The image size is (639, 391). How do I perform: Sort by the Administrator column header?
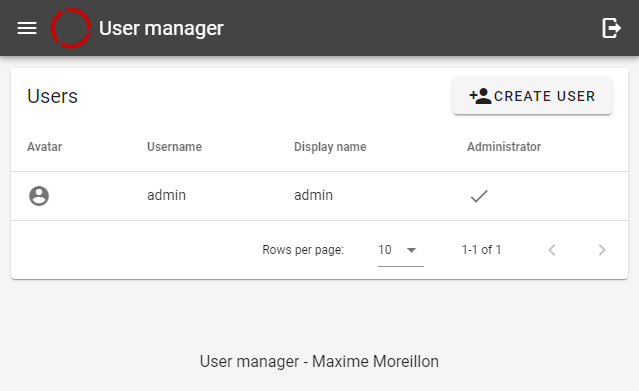[504, 147]
